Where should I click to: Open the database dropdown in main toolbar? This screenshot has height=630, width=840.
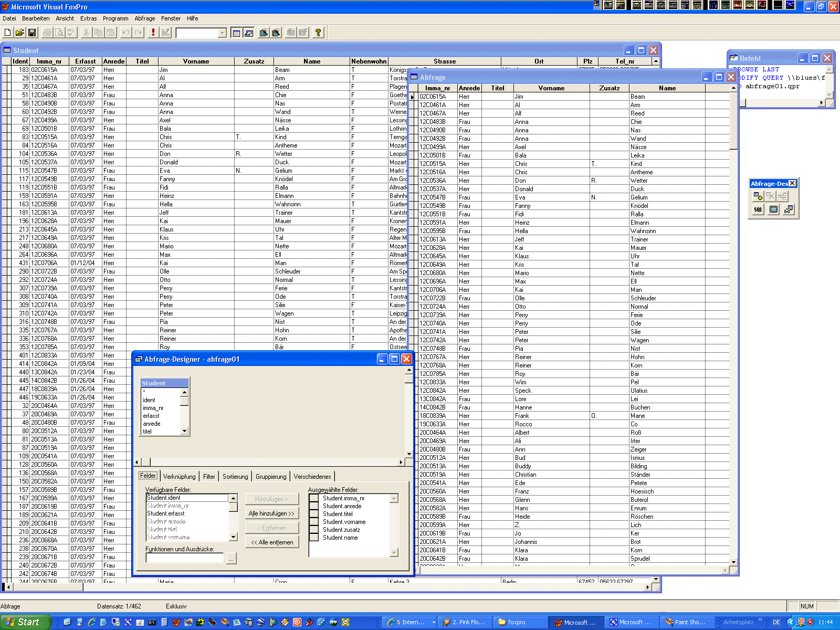tap(222, 33)
